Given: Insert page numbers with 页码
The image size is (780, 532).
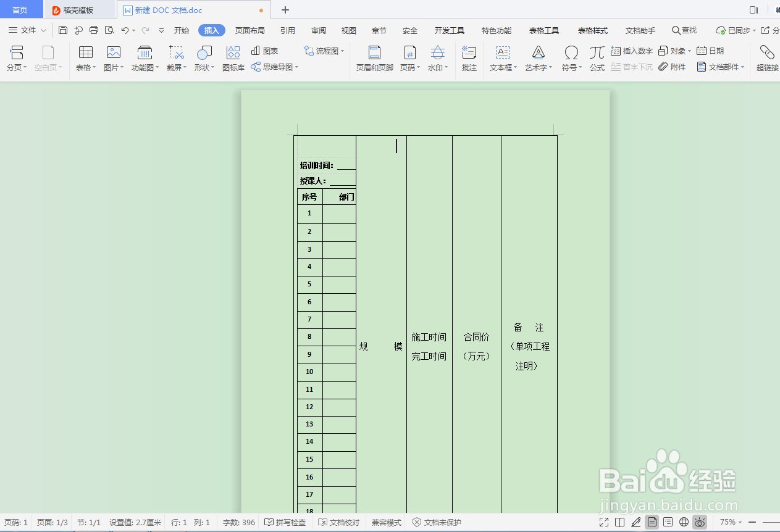Looking at the screenshot, I should pos(410,59).
